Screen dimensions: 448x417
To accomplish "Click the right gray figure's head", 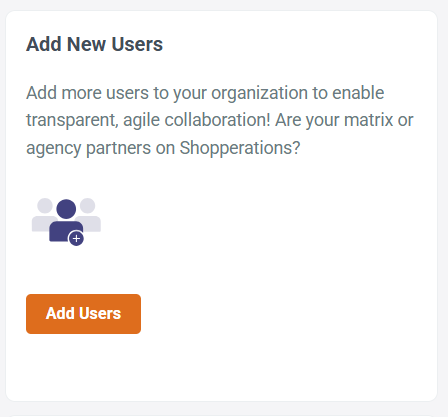I will click(87, 206).
